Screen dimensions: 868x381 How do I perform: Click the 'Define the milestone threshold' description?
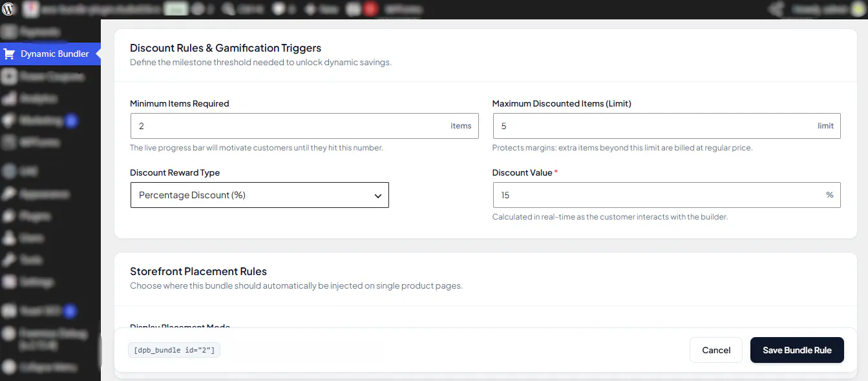coord(260,63)
